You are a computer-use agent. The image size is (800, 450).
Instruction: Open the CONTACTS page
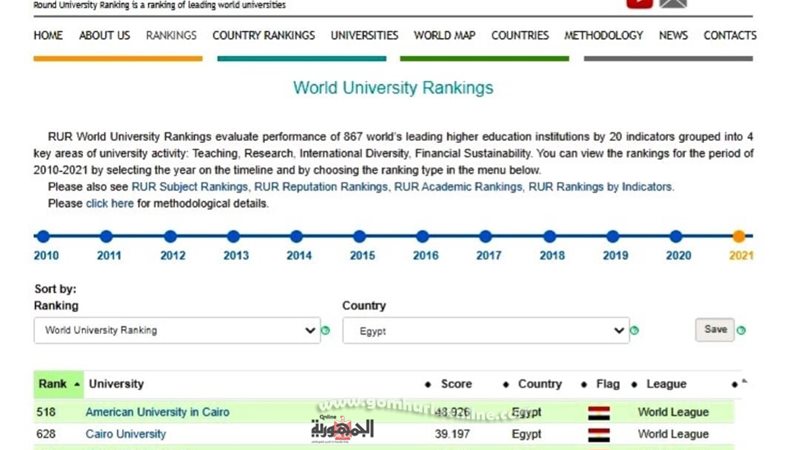[730, 35]
